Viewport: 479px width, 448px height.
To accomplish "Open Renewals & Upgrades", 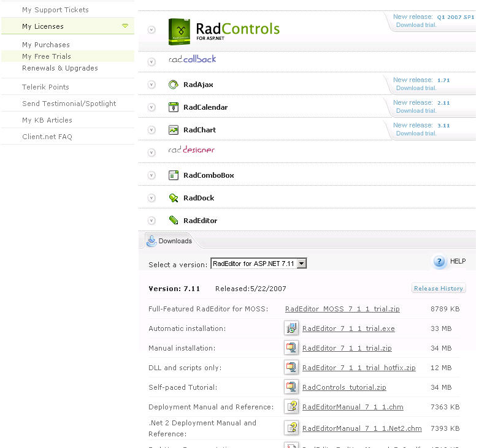I will coord(60,68).
